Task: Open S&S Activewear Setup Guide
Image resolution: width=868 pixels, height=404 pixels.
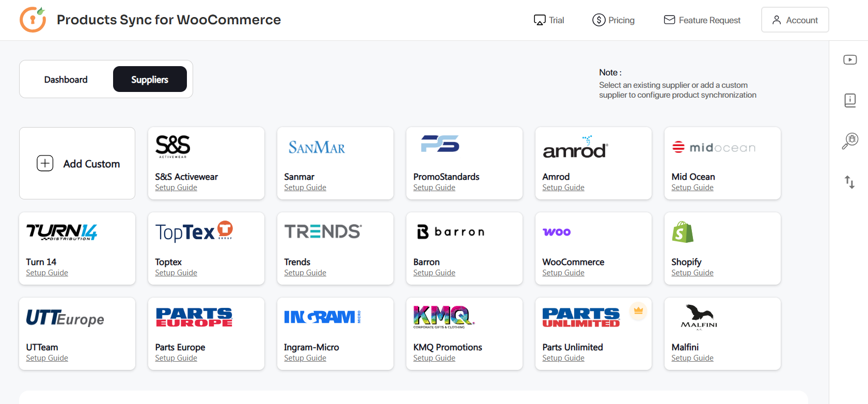Action: point(176,188)
